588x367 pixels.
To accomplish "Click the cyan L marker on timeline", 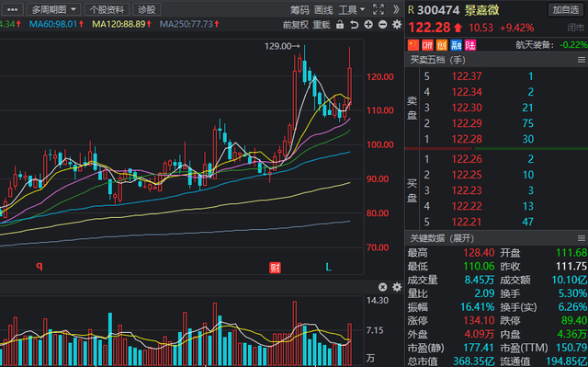I will [x=329, y=267].
